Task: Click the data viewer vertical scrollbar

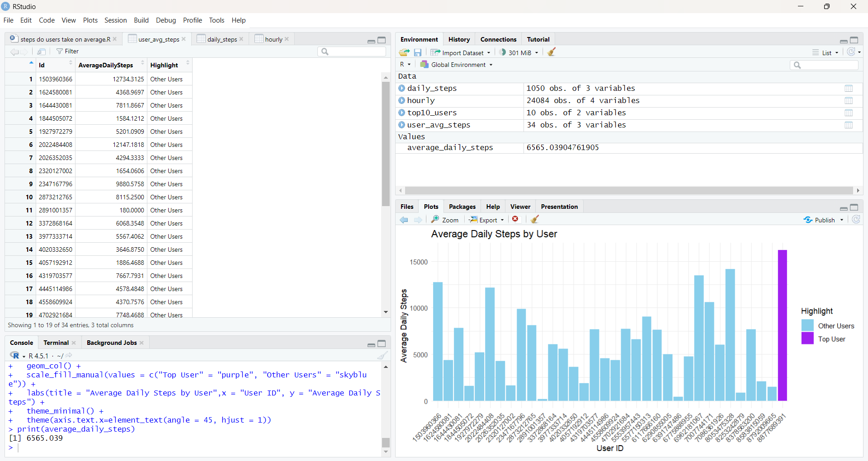Action: (x=386, y=145)
